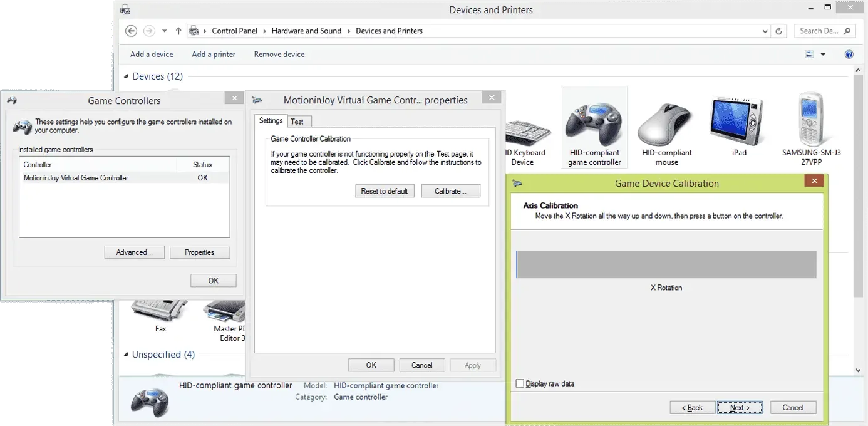Image resolution: width=868 pixels, height=426 pixels.
Task: Close the Game Device Calibration window
Action: (814, 181)
